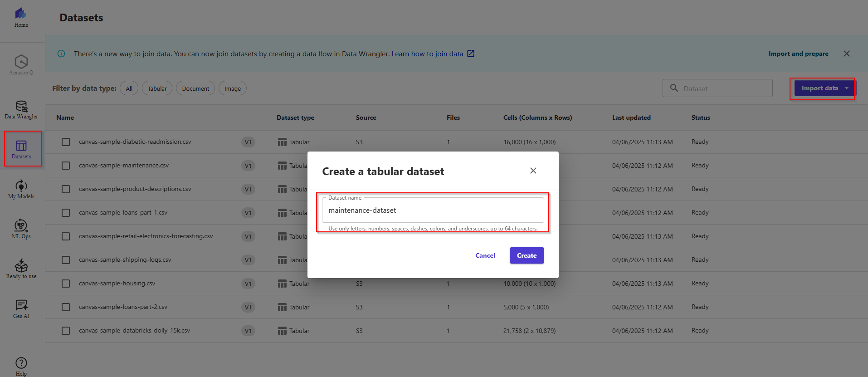Click the Status column header
The image size is (868, 377).
(x=701, y=118)
